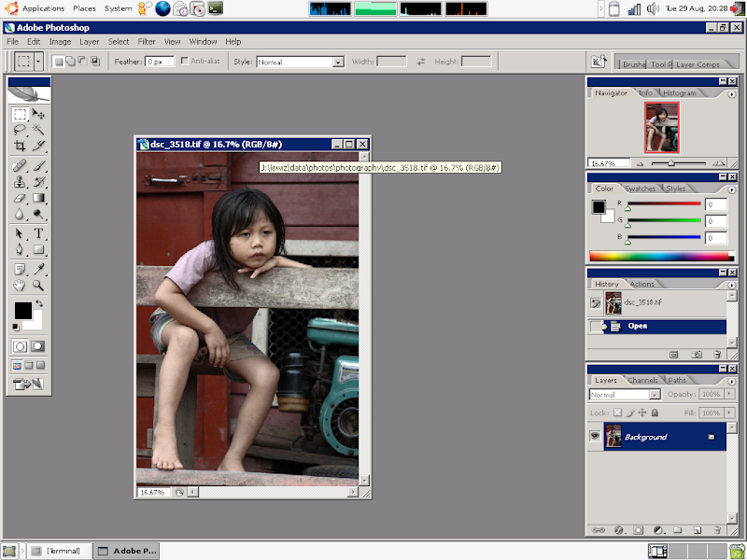Select the Horizontal Type tool
The image size is (747, 560).
click(38, 233)
